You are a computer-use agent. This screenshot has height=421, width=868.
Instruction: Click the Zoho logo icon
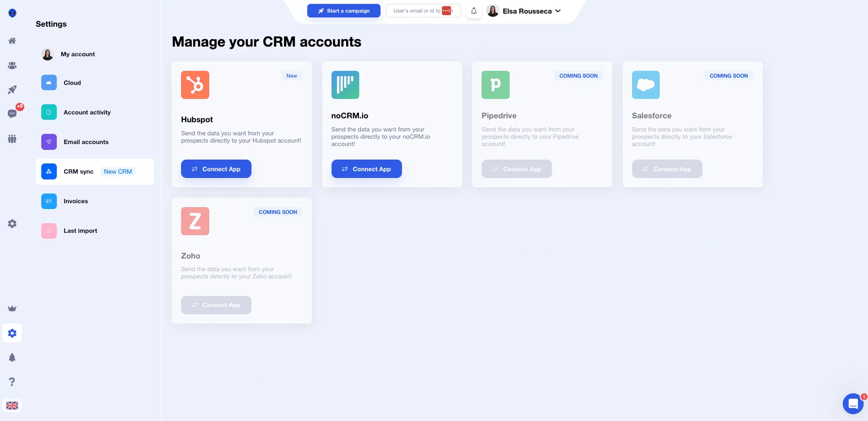point(195,221)
